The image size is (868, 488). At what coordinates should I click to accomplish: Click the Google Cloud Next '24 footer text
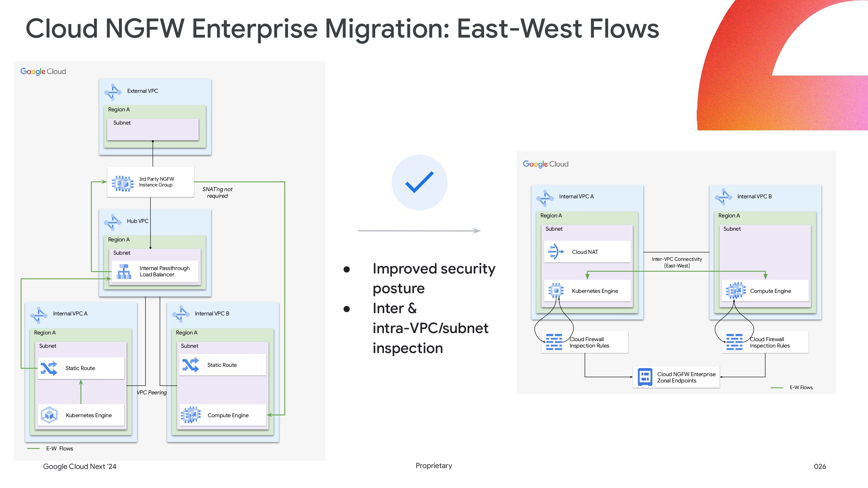pyautogui.click(x=80, y=467)
